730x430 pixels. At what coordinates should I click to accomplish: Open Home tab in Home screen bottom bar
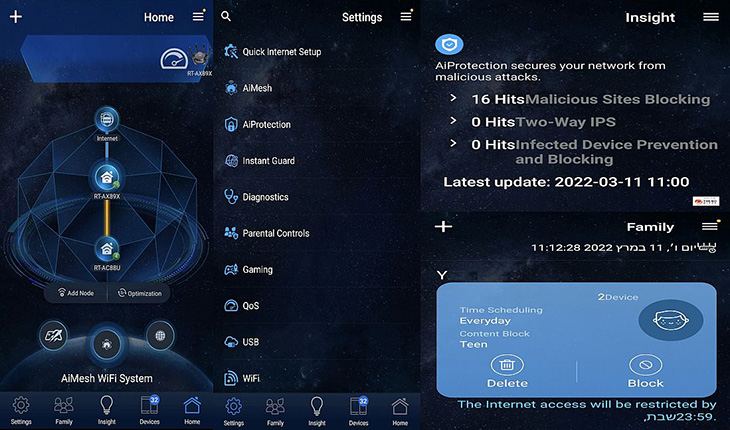pos(192,410)
